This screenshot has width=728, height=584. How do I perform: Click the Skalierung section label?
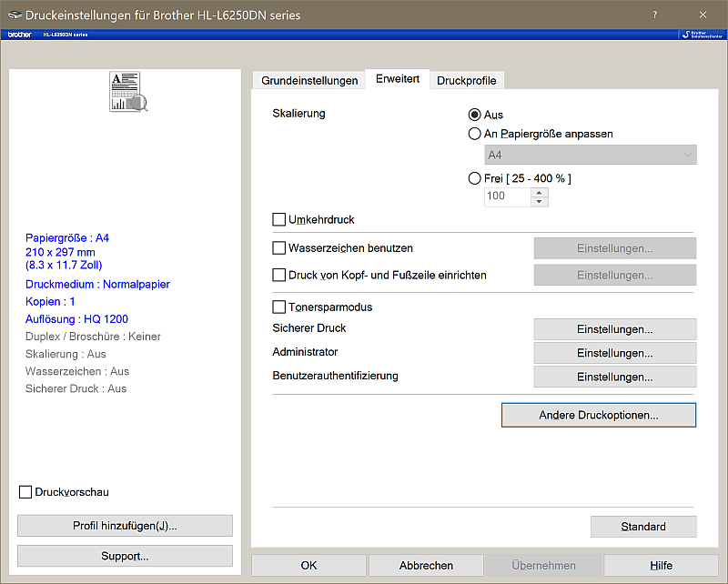pos(298,114)
